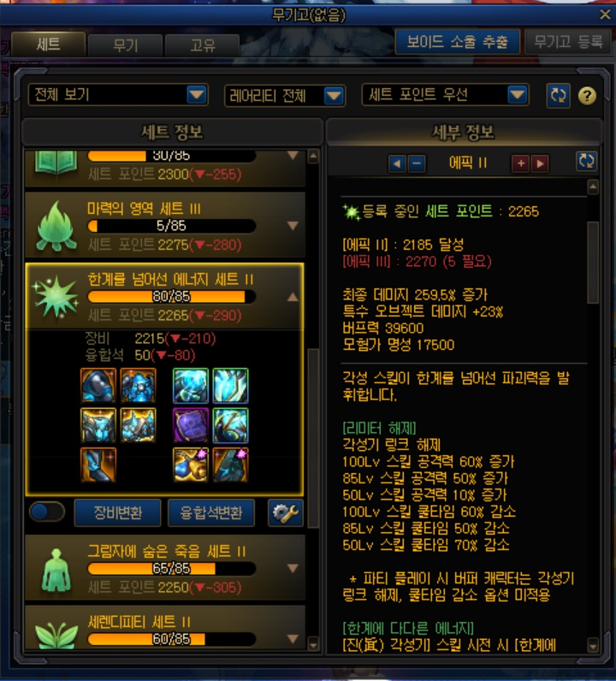Click the set list scrollbar down arrow

point(313,643)
